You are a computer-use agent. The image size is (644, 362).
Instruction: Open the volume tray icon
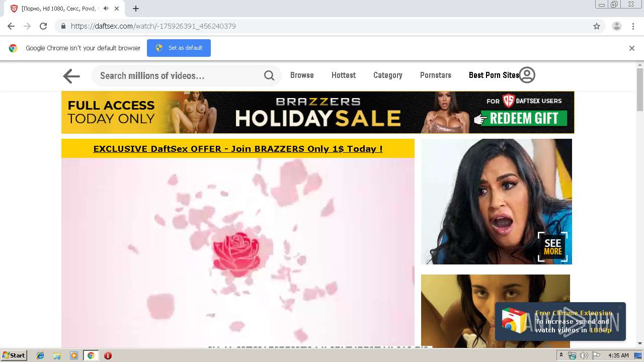584,355
